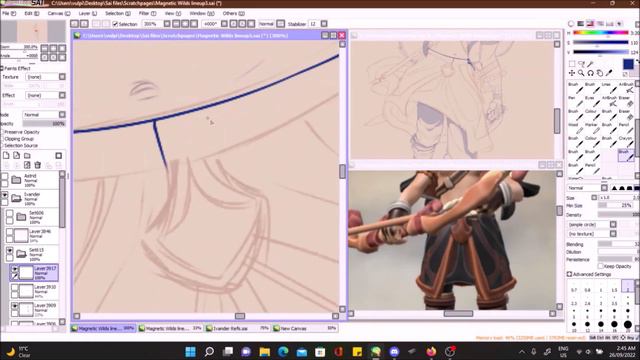Create a new layer folder
This screenshot has width=640, height=360.
(x=27, y=156)
